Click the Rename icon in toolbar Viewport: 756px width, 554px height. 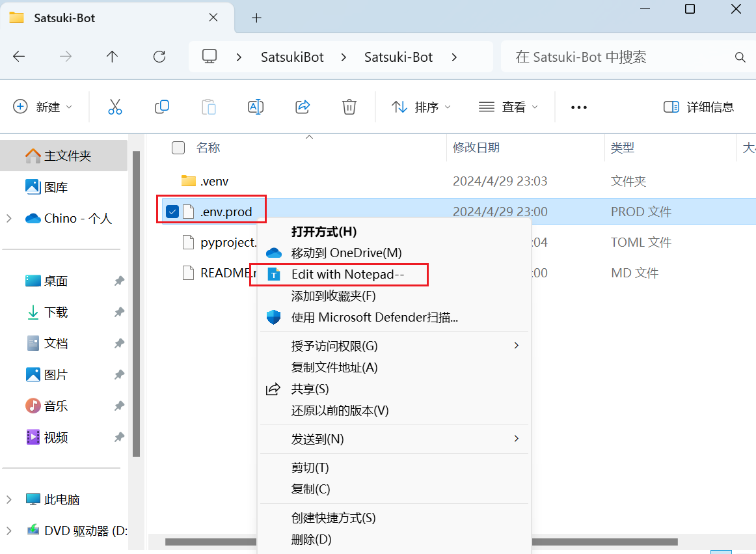click(x=256, y=107)
